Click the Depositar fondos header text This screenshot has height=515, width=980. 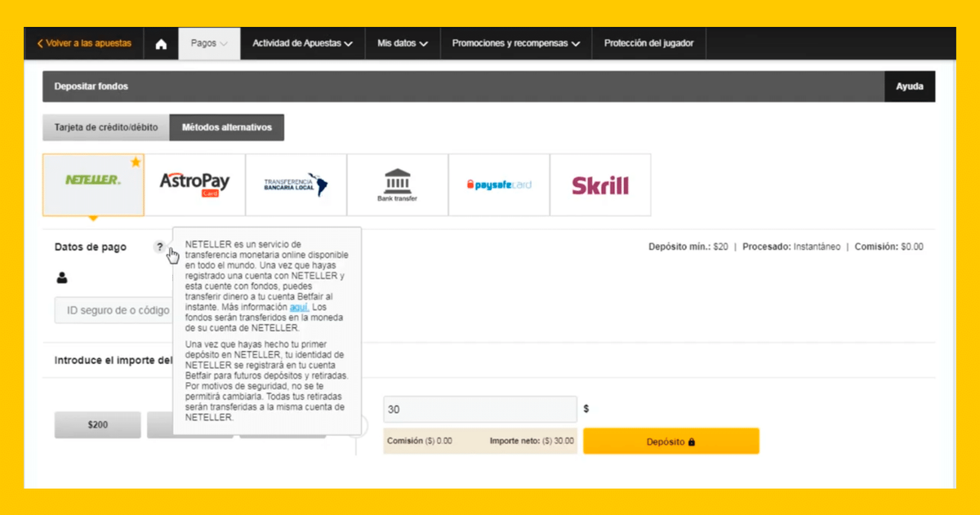click(91, 87)
